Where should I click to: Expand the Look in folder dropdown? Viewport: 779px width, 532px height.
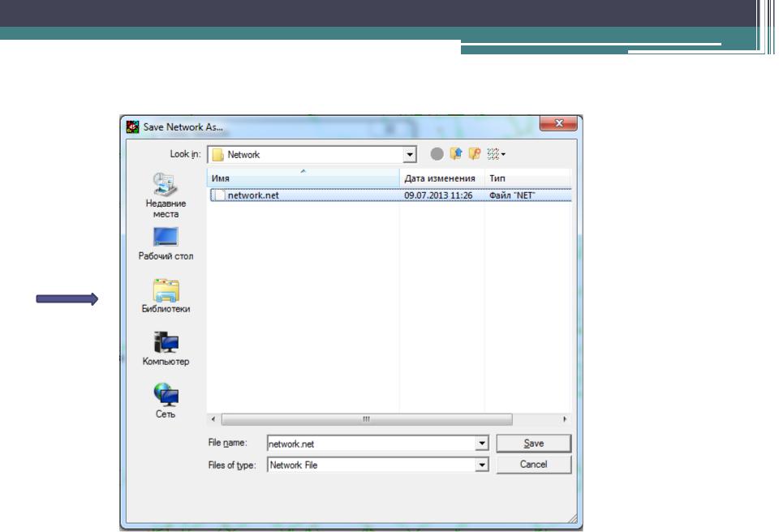pos(409,154)
